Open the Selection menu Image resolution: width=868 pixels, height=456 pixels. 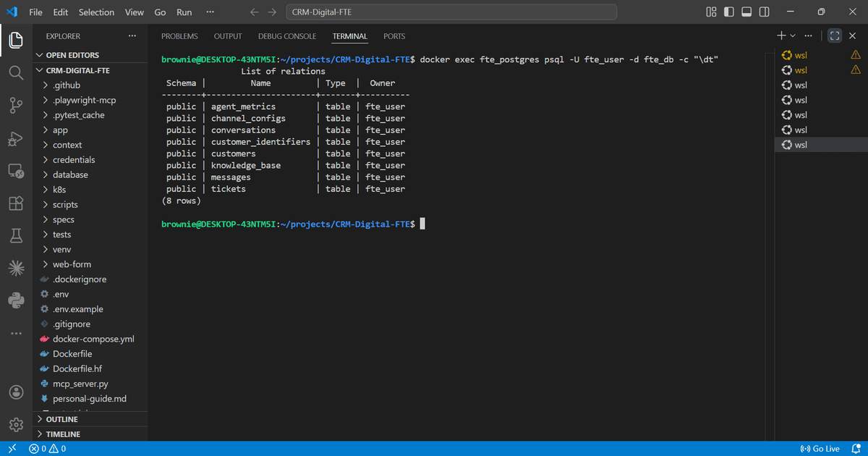(x=96, y=12)
